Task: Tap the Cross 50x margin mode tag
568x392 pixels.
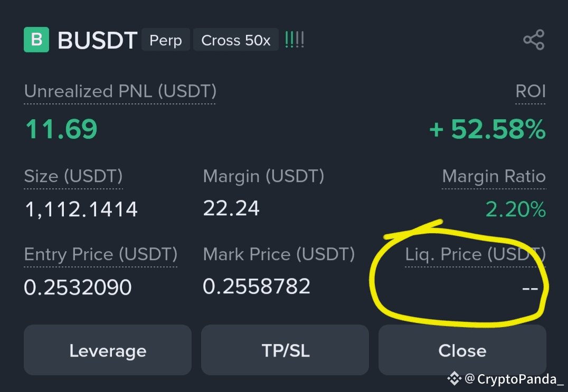Action: click(x=236, y=40)
